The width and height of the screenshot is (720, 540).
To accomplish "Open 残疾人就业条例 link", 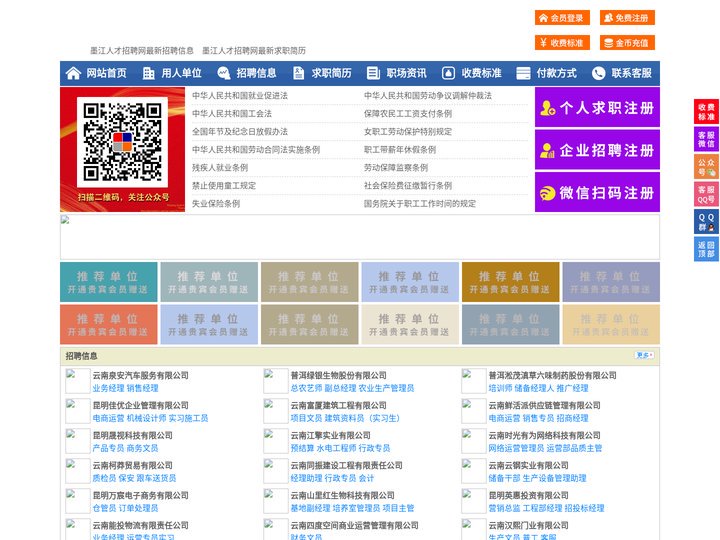I will pos(220,168).
